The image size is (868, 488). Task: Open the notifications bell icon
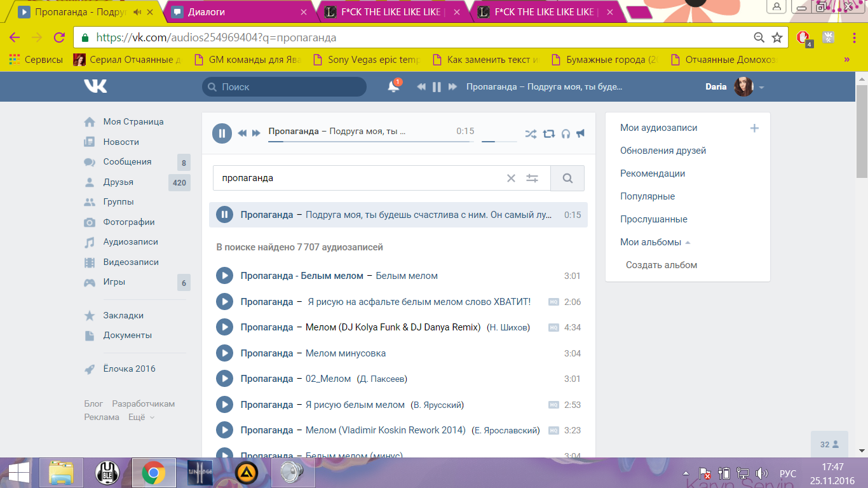tap(394, 86)
